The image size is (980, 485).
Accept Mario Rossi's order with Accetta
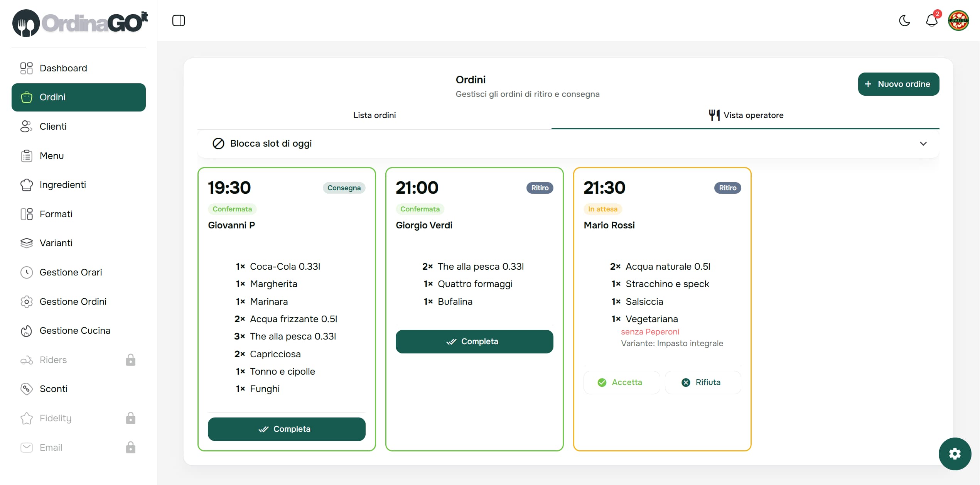point(622,382)
